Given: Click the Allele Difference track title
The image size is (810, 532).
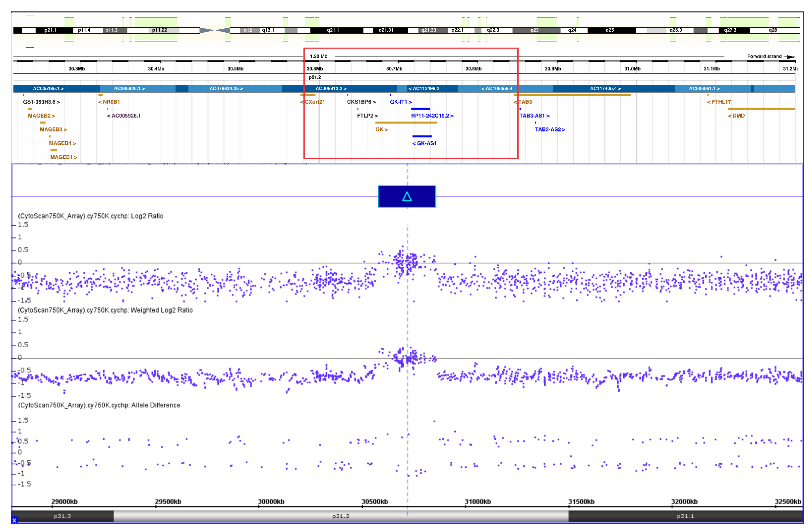Looking at the screenshot, I should (99, 406).
